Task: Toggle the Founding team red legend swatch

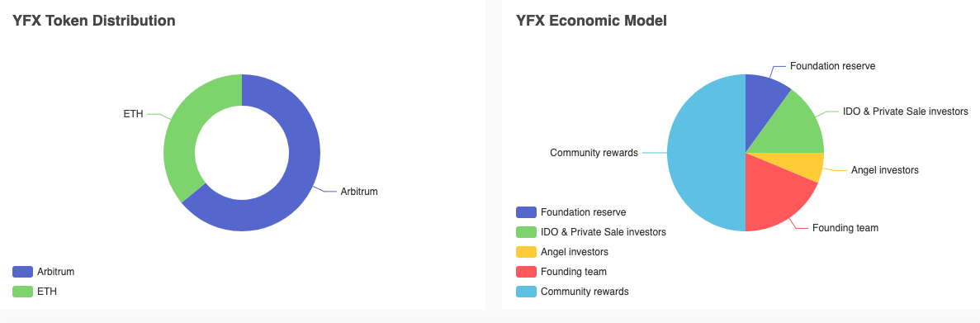Action: click(526, 272)
